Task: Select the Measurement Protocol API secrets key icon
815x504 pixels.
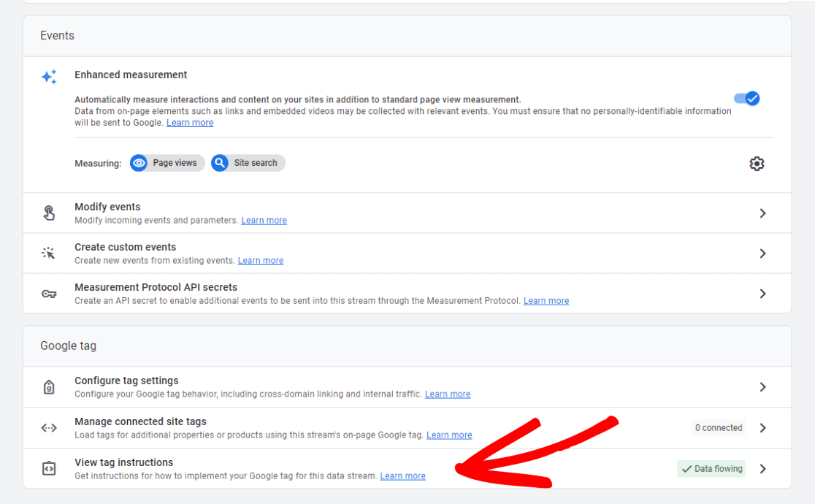Action: point(48,293)
